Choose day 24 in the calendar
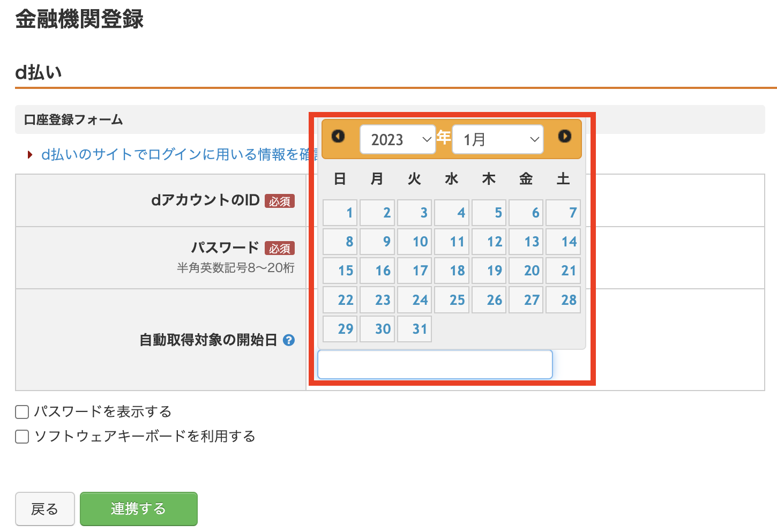 coord(415,300)
